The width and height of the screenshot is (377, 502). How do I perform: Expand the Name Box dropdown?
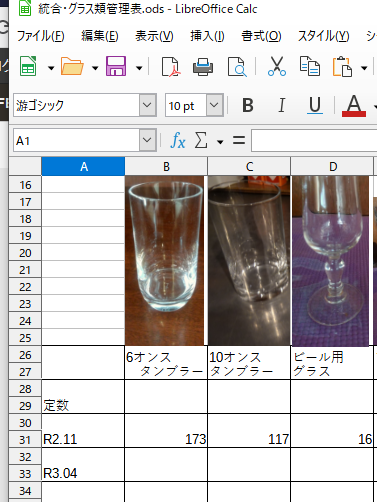point(147,140)
